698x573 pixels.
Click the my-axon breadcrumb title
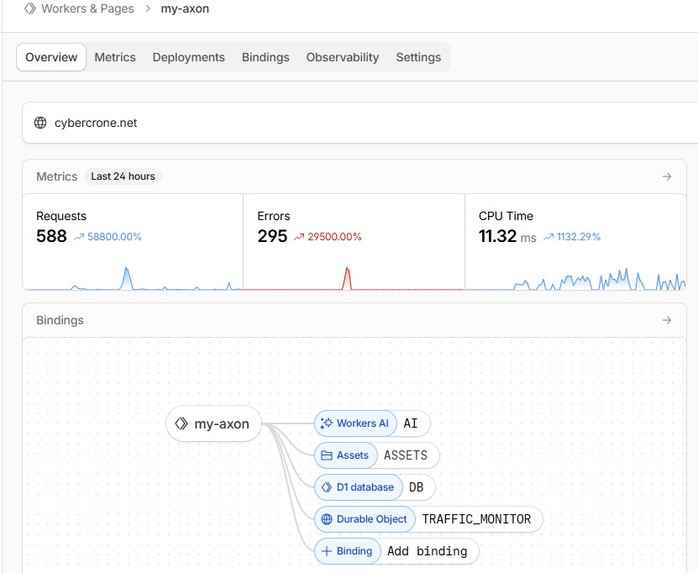(x=185, y=8)
